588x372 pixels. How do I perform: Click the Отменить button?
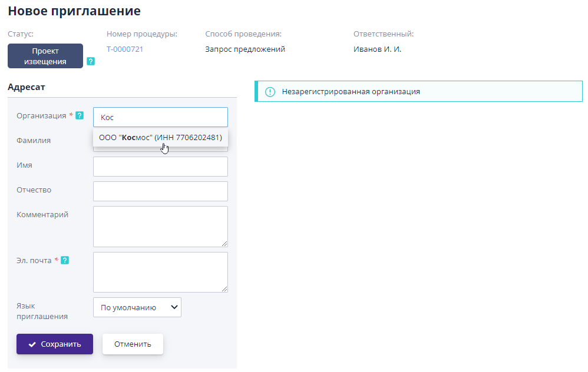[x=133, y=344]
